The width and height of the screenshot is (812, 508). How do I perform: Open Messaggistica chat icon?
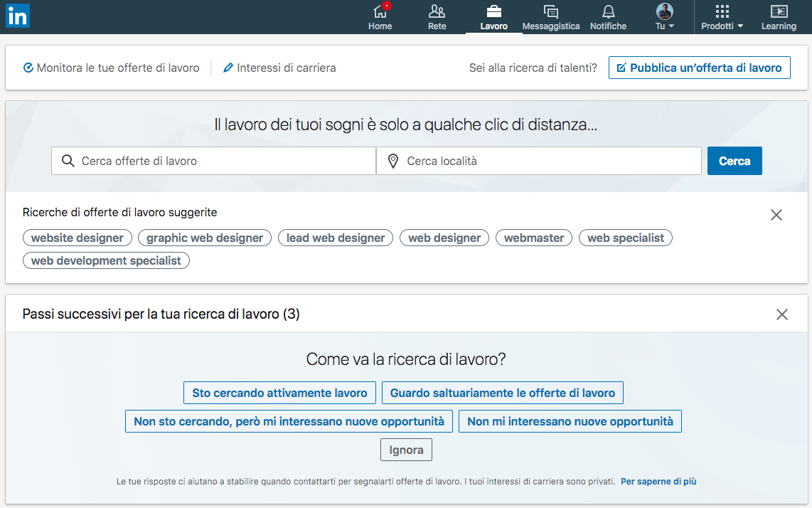tap(551, 11)
